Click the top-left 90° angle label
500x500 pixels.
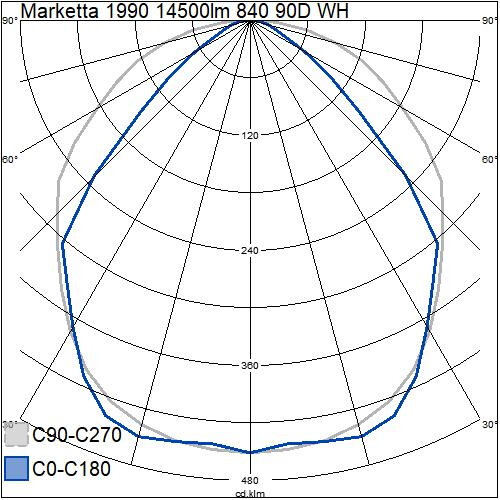point(10,21)
